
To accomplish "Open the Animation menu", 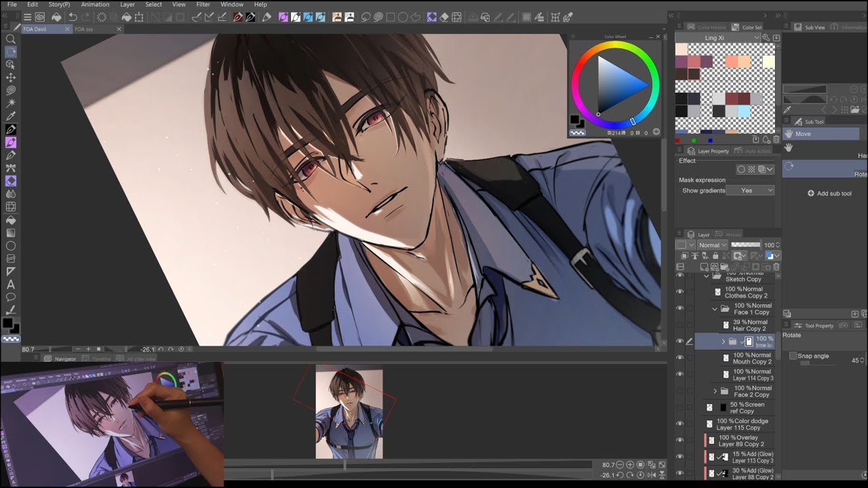I will tap(95, 5).
